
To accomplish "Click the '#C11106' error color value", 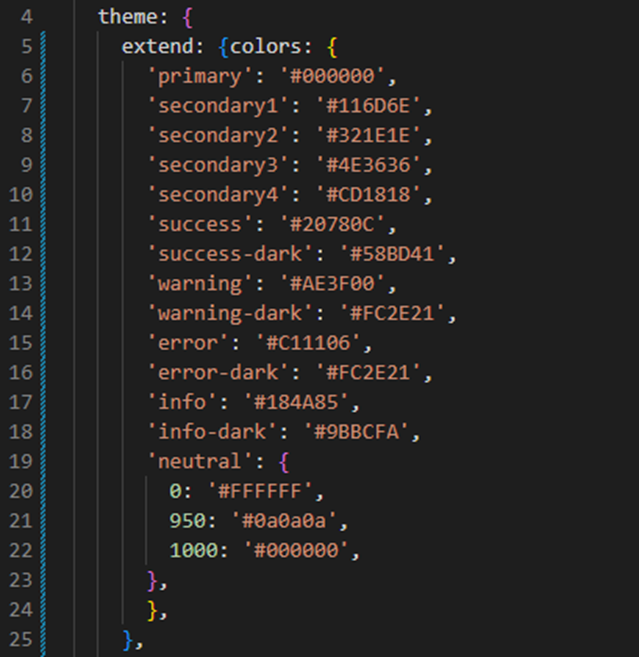I will (x=308, y=343).
